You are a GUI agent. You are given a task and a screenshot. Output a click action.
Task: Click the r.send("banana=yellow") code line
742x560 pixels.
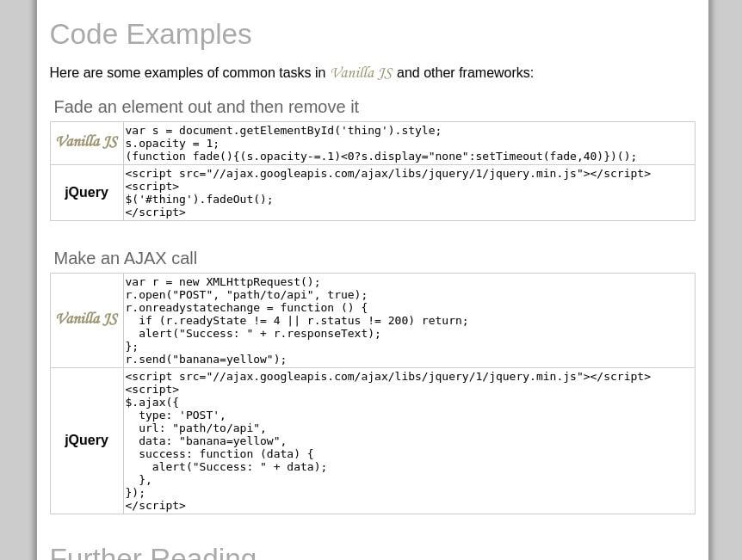pyautogui.click(x=206, y=360)
